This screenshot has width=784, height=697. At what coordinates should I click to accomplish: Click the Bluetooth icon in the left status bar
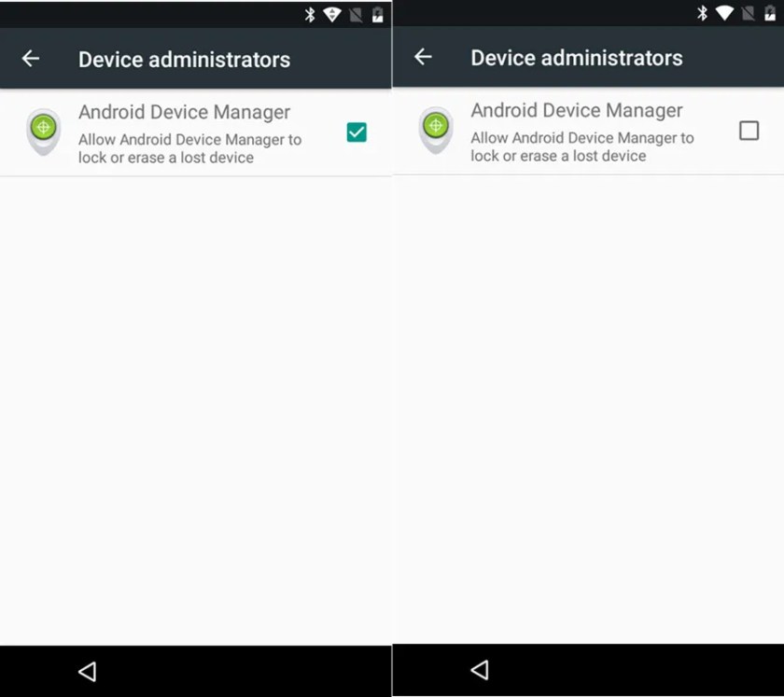click(x=309, y=13)
